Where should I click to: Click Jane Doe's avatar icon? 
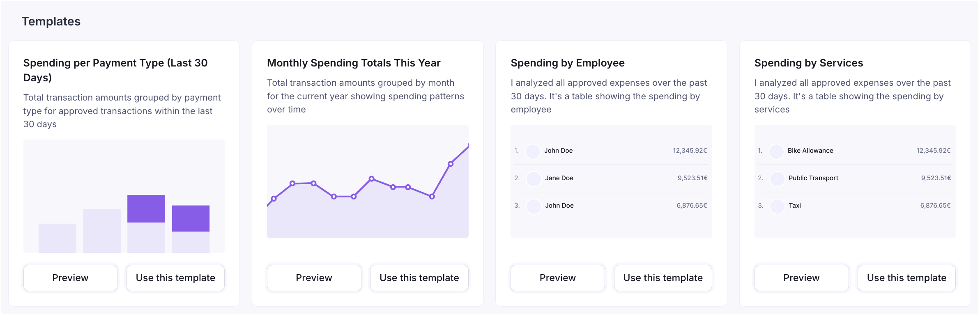pos(533,179)
